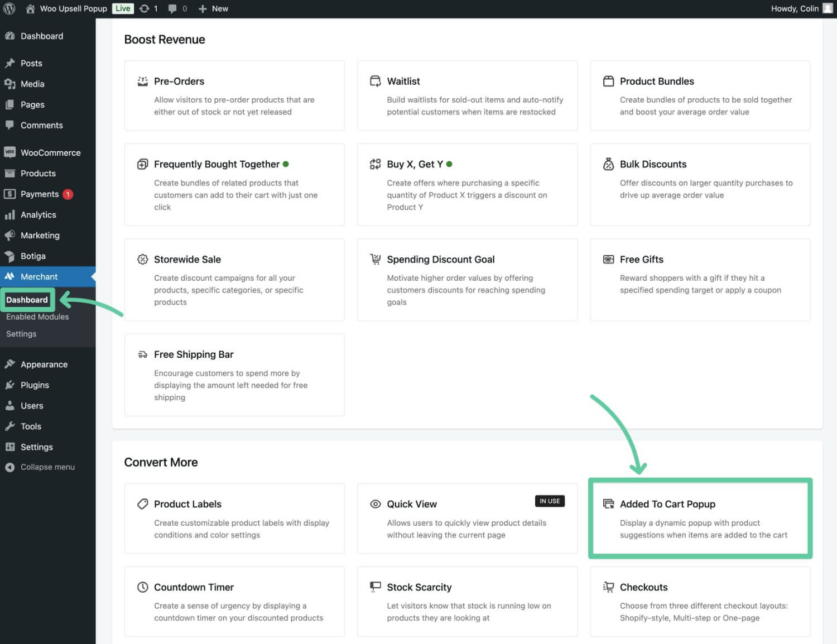This screenshot has height=644, width=837.
Task: Click the plus New icon in admin bar
Action: tap(203, 8)
